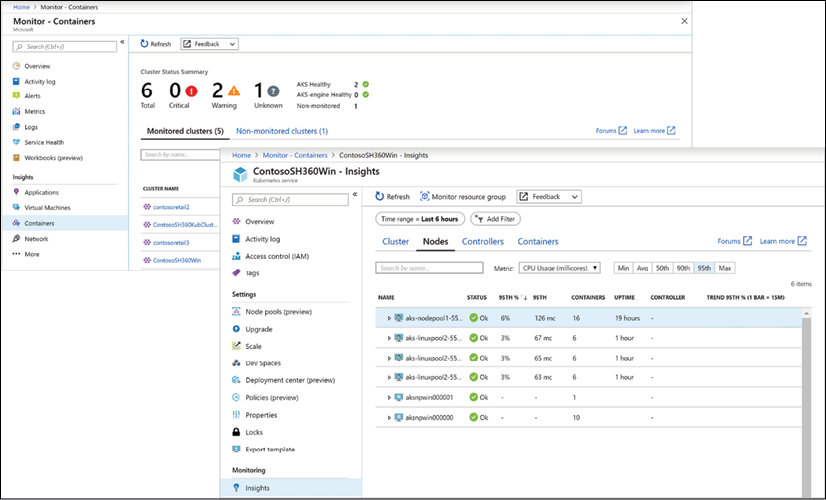Open Dev Spaces settings

pyautogui.click(x=263, y=363)
